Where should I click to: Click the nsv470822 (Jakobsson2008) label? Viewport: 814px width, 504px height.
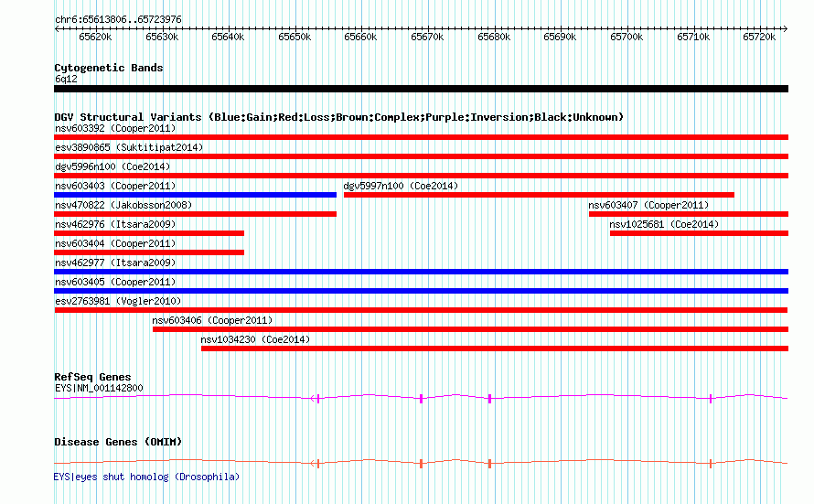tap(123, 205)
